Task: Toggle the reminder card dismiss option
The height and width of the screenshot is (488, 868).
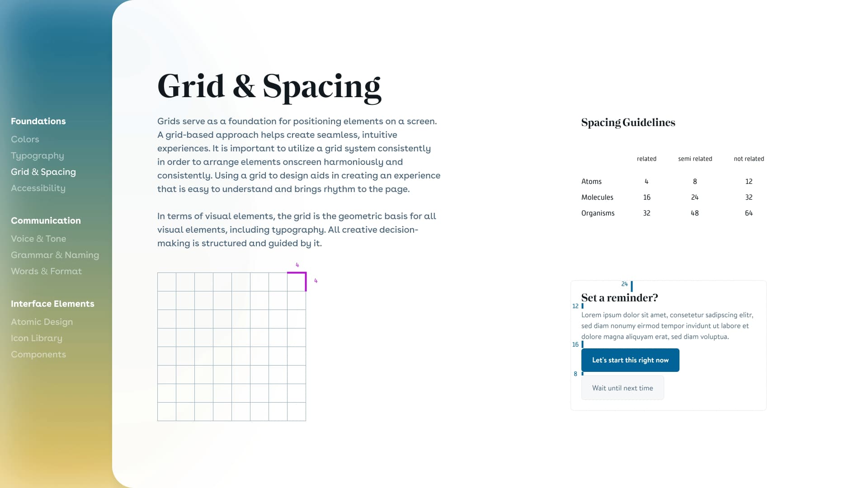Action: (x=623, y=387)
